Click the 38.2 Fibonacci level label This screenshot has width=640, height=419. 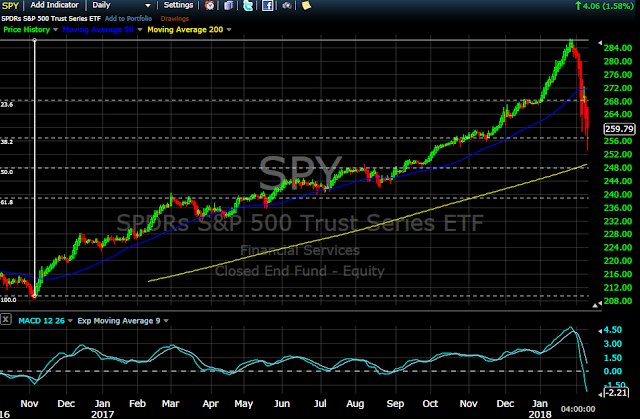pyautogui.click(x=7, y=142)
